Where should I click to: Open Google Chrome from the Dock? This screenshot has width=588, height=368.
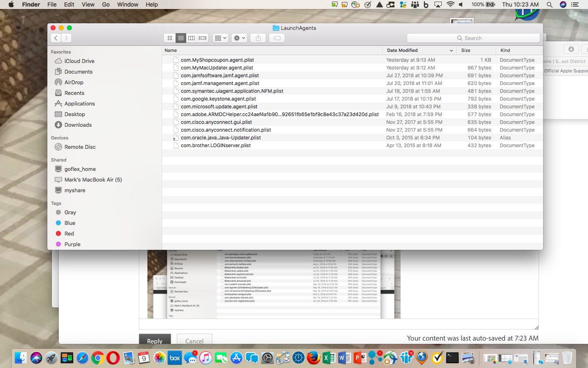pos(98,358)
